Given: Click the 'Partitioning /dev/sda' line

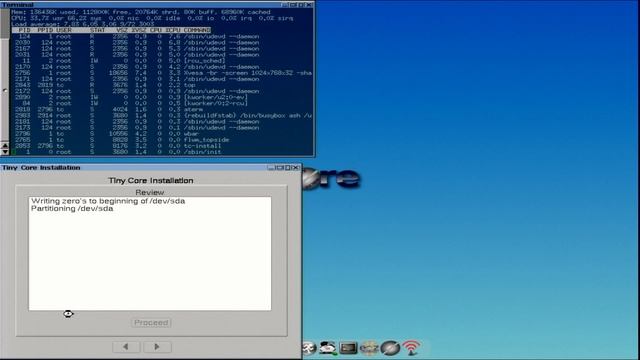Looking at the screenshot, I should click(x=72, y=209).
